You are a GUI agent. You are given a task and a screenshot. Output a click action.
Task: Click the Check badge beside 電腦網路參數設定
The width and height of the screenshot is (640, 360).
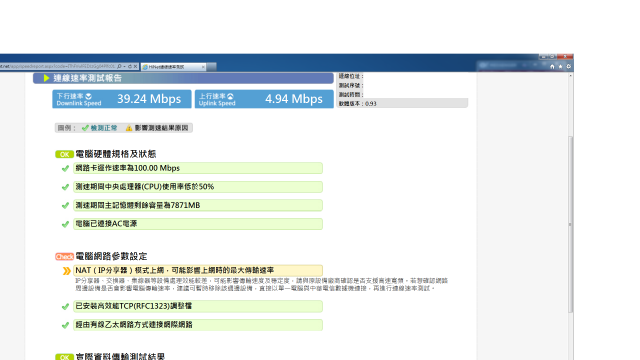pos(64,257)
